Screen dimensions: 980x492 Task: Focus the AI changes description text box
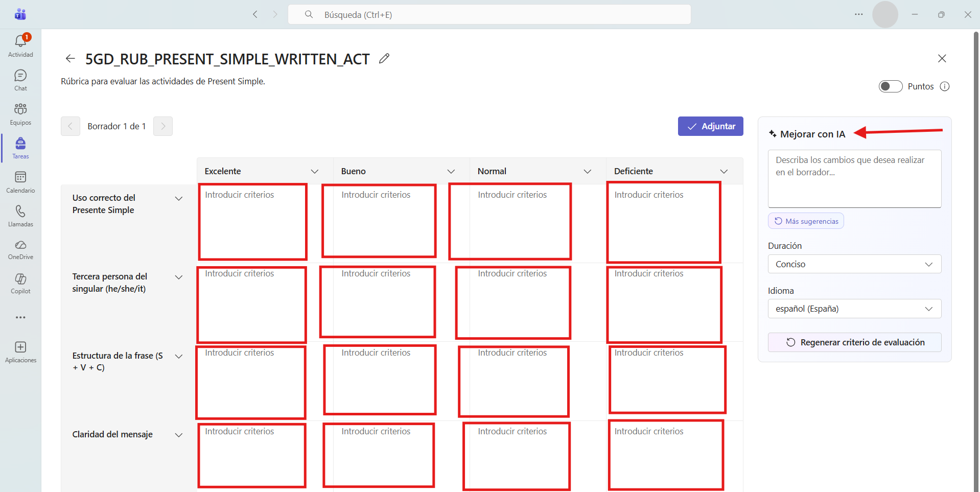854,179
